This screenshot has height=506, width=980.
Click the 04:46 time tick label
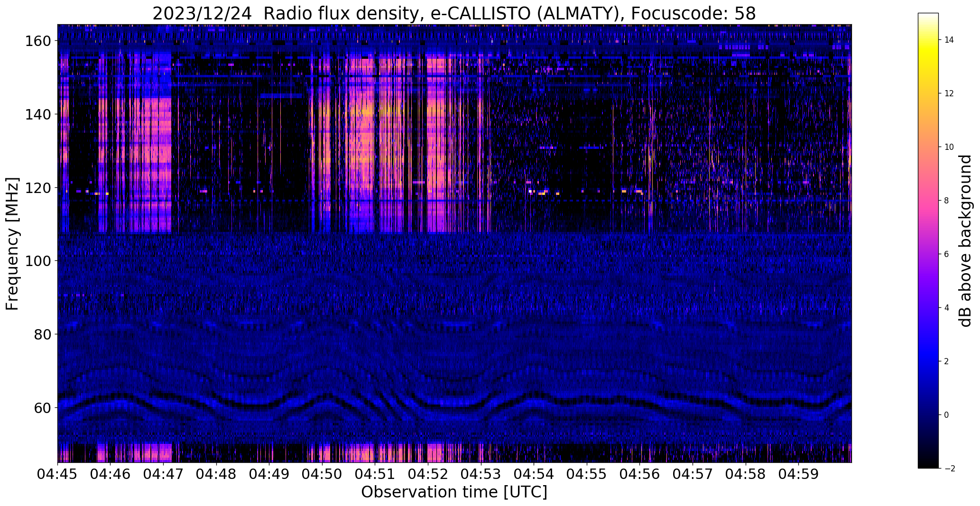pos(111,474)
